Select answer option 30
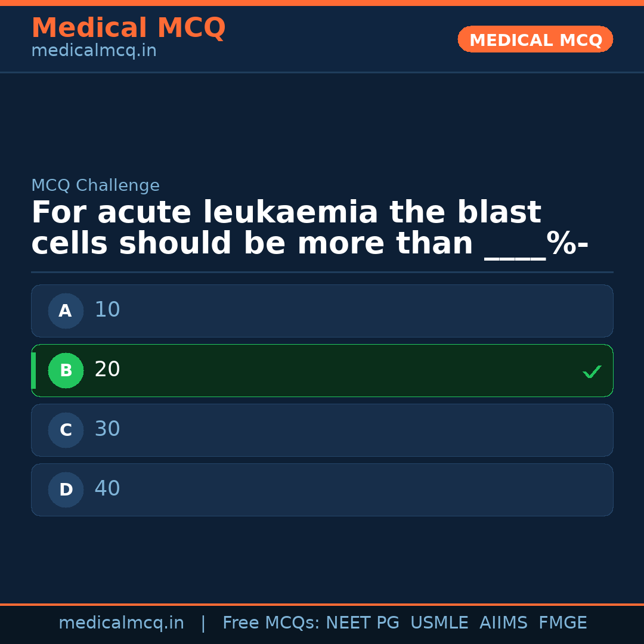The width and height of the screenshot is (644, 644). (x=322, y=430)
